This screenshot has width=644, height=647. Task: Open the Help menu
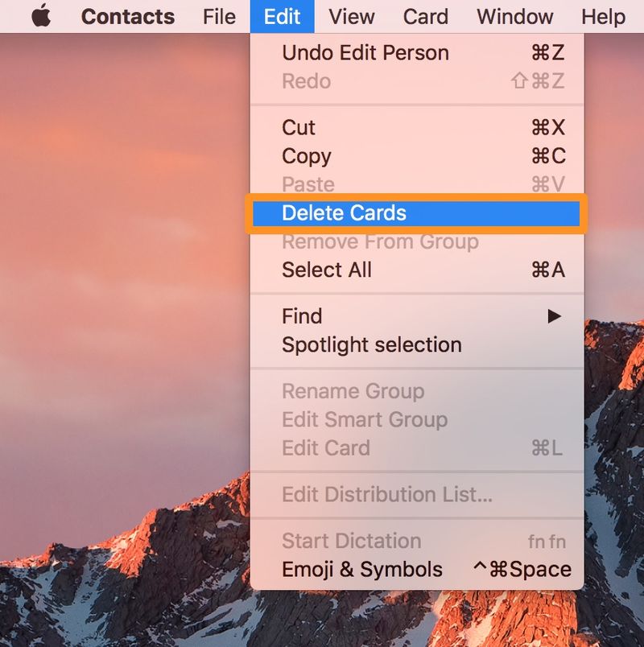coord(603,17)
